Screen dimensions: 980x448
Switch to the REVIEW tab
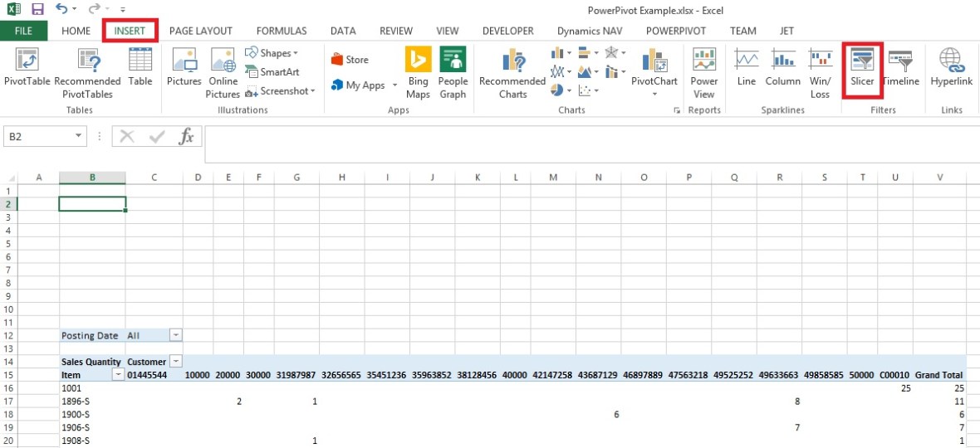point(395,31)
